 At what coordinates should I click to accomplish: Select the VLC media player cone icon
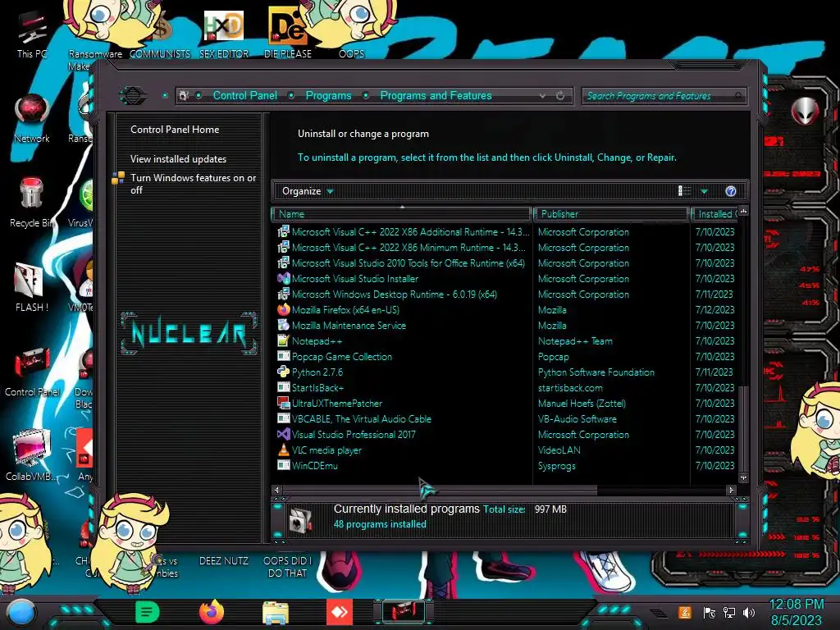[x=283, y=450]
